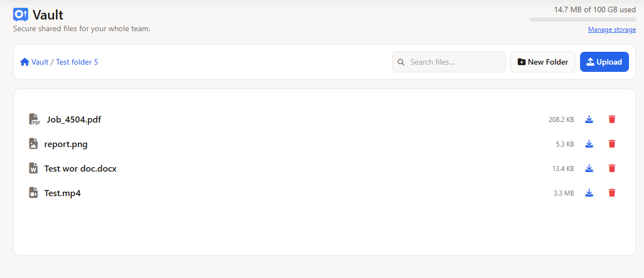The height and width of the screenshot is (278, 644).
Task: Click the video file icon beside Test.mp4
Action: click(x=34, y=192)
